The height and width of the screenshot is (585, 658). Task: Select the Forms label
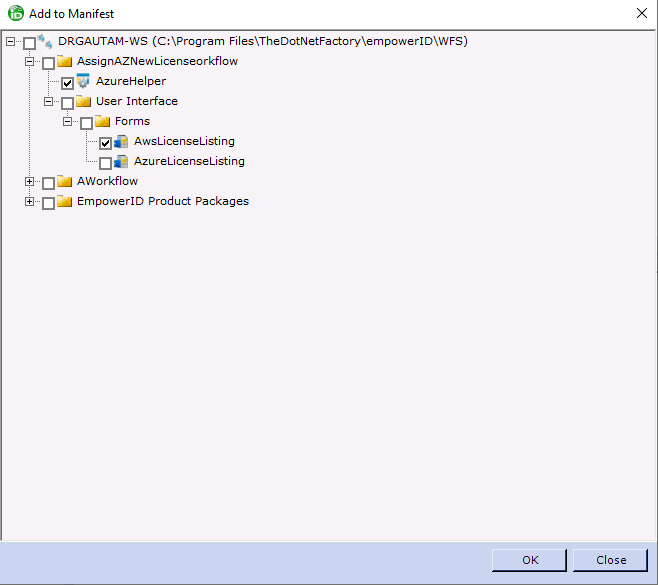(132, 121)
